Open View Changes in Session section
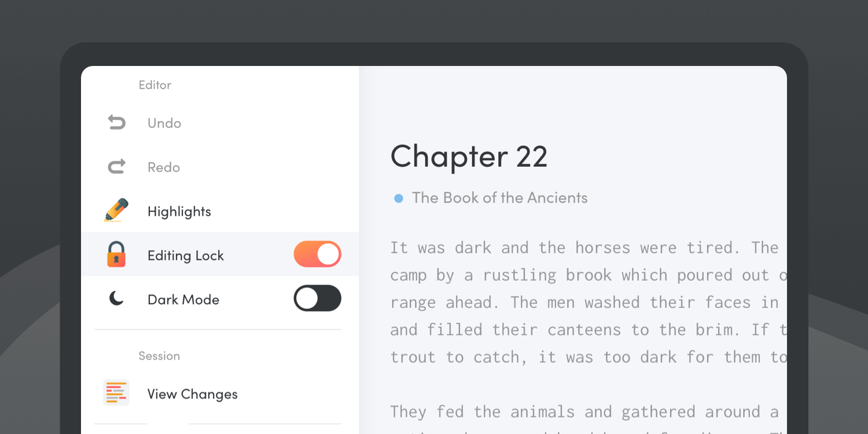 (220, 393)
